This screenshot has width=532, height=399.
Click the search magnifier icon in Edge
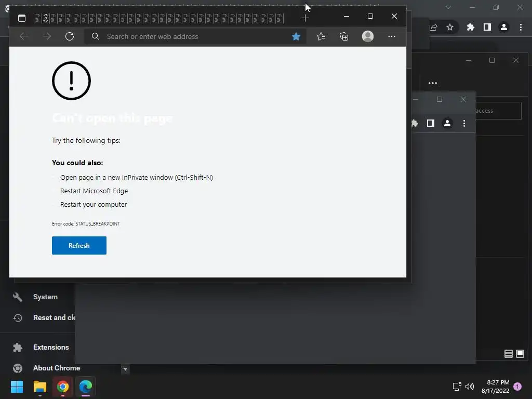click(x=96, y=36)
